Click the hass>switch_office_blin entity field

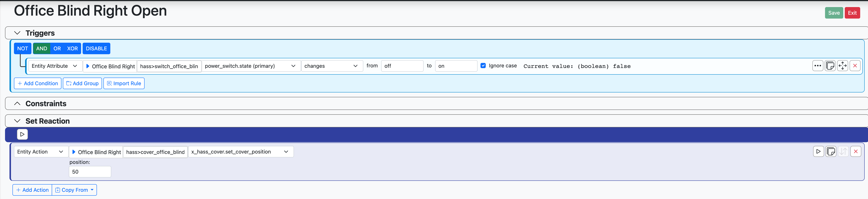[x=169, y=66]
